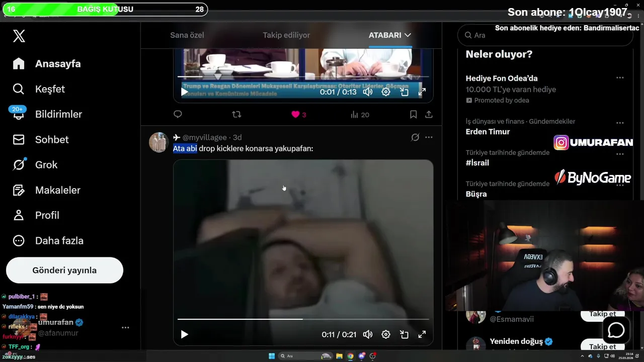Expand the ATABARI tab chevron
The height and width of the screenshot is (362, 644).
click(x=408, y=35)
